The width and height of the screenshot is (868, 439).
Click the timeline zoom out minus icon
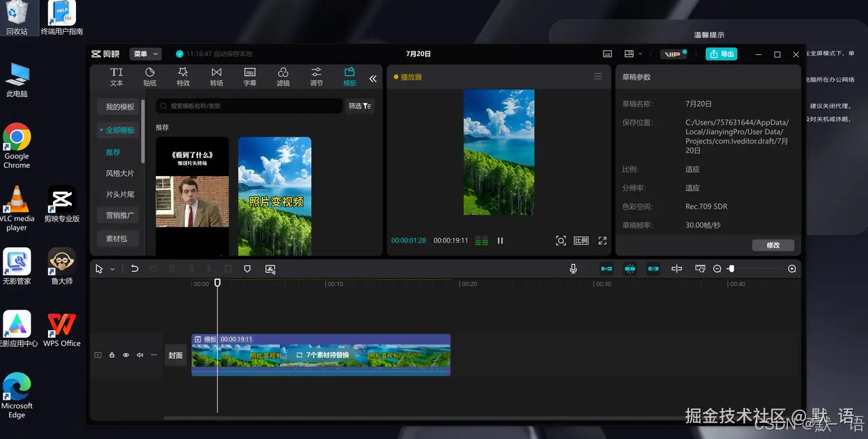coord(717,269)
